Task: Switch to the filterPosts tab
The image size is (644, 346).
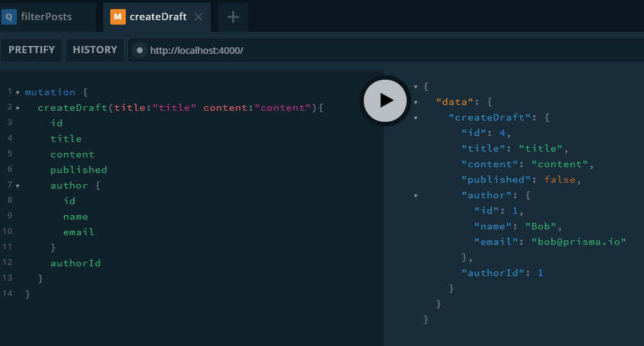Action: [x=48, y=17]
